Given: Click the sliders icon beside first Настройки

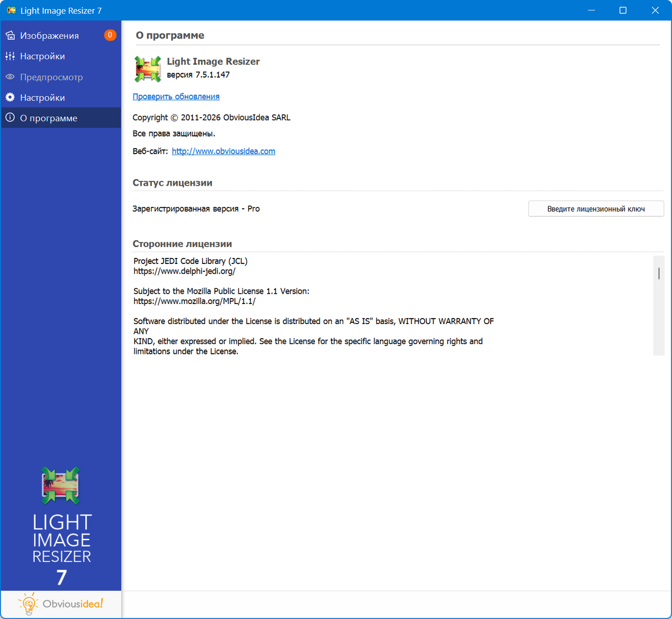Looking at the screenshot, I should (10, 56).
